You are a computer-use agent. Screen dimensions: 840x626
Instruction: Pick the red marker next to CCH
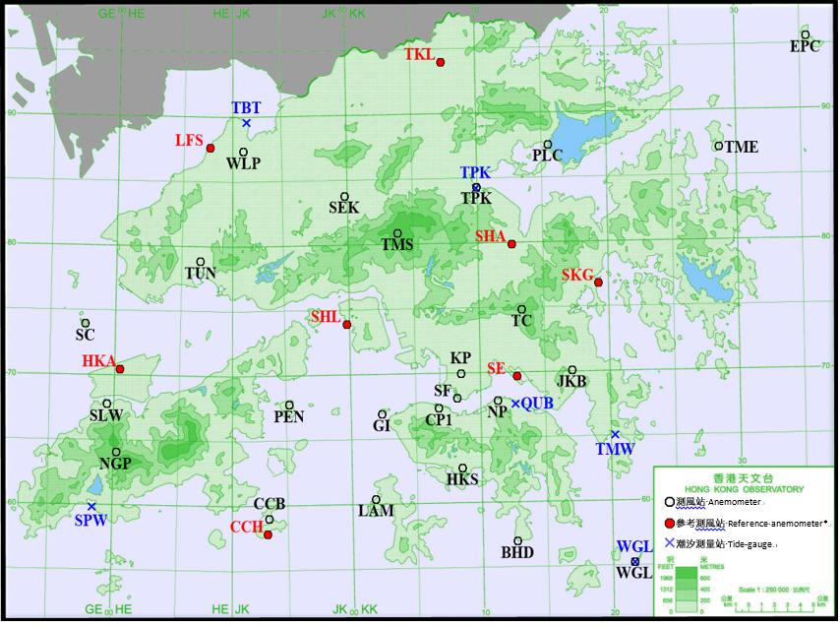(x=268, y=534)
